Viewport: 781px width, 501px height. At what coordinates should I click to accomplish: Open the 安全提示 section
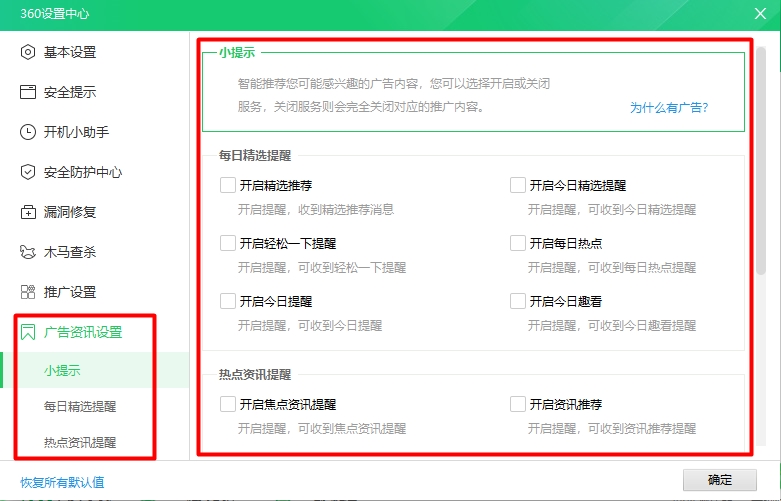tap(70, 92)
